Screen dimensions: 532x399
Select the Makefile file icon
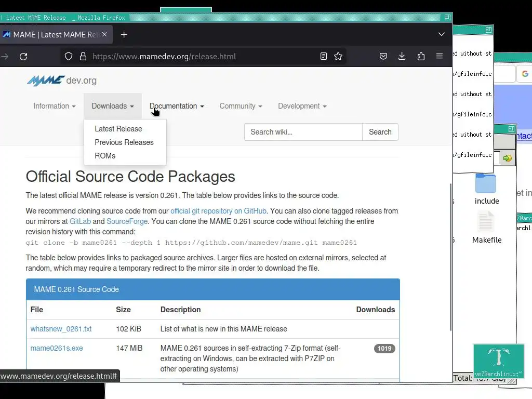coord(486,227)
